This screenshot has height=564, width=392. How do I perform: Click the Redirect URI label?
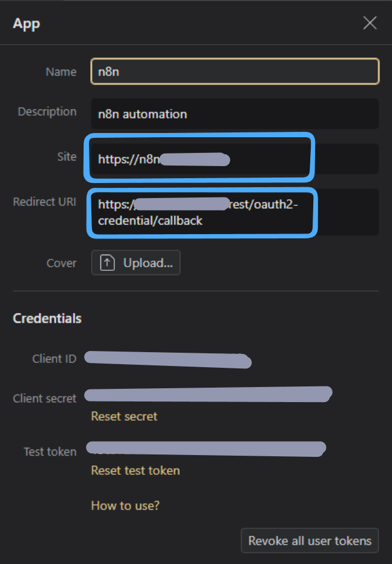point(44,202)
